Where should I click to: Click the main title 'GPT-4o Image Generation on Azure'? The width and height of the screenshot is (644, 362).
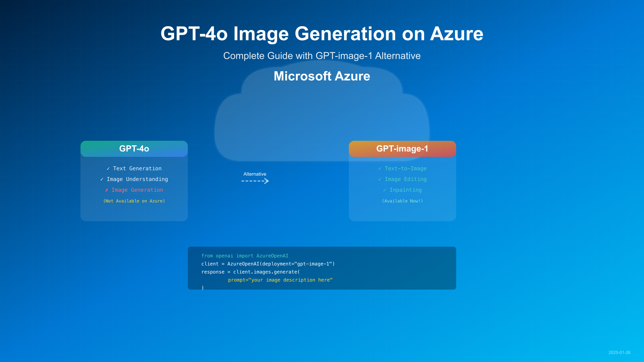coord(322,34)
